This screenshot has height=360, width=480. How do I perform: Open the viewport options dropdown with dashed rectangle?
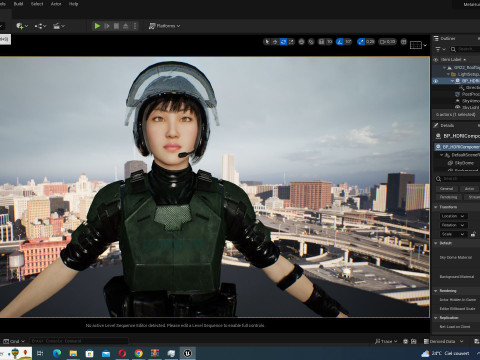coord(418,45)
